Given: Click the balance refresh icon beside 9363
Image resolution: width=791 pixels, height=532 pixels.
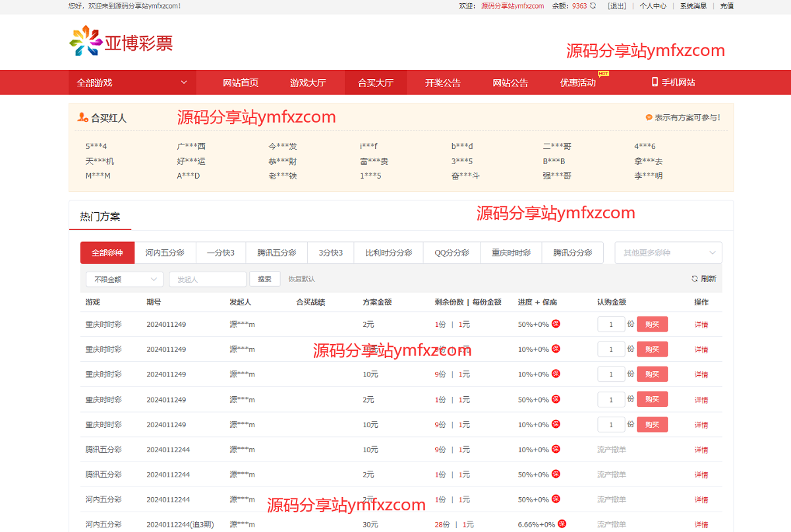Looking at the screenshot, I should (x=593, y=6).
